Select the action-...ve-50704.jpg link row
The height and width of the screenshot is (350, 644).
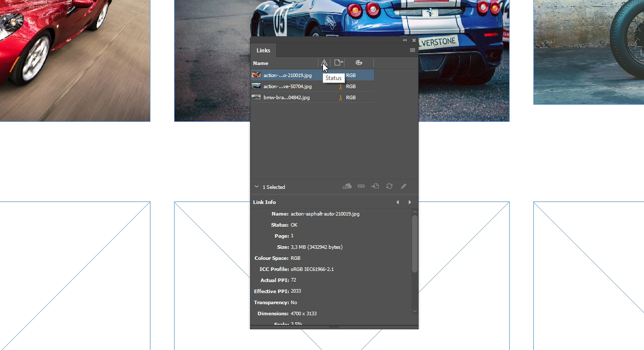pos(312,86)
